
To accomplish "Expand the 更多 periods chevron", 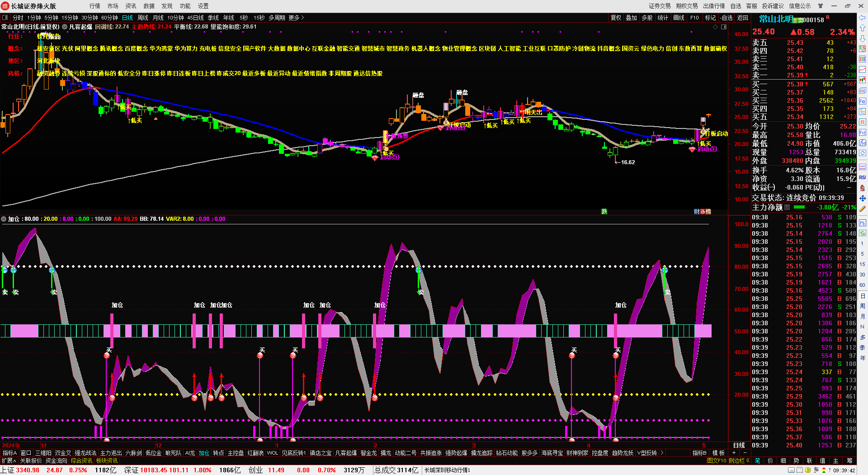I will point(302,18).
